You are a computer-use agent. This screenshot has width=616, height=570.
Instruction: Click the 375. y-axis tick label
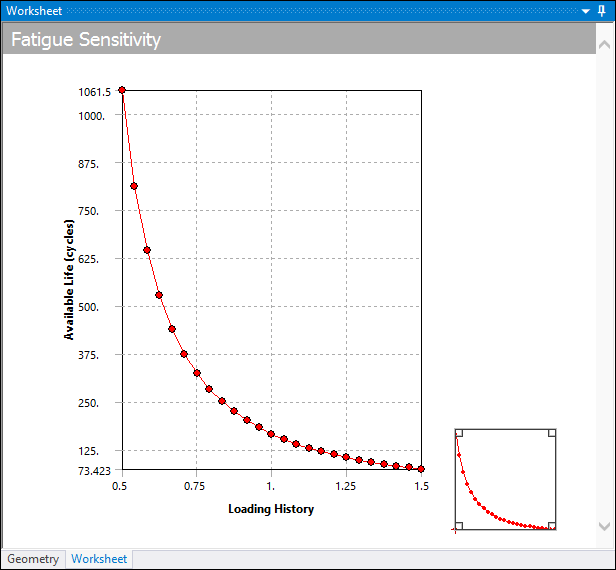point(88,355)
